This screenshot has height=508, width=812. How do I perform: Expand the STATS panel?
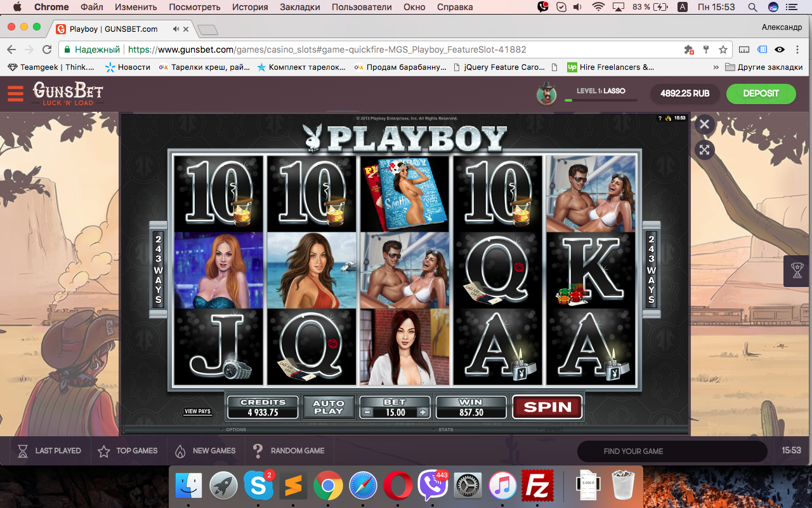(445, 430)
